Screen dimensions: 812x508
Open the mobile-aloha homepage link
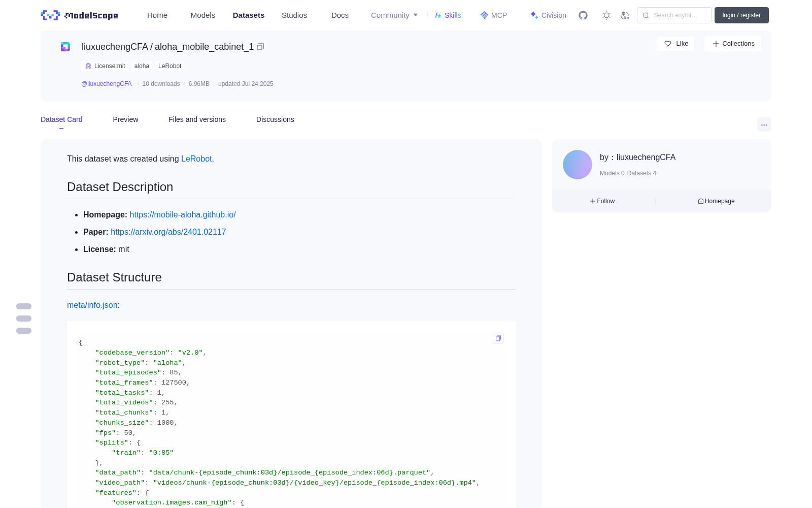pyautogui.click(x=183, y=215)
